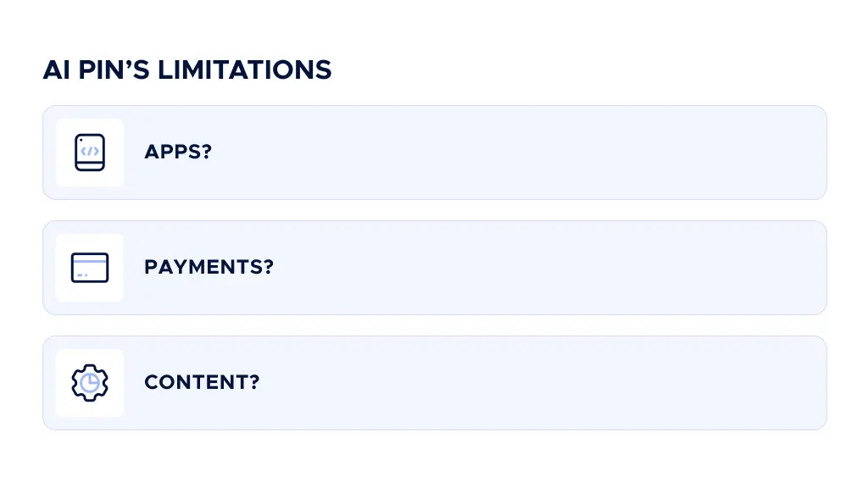Open the Apps limitation card

509,152
